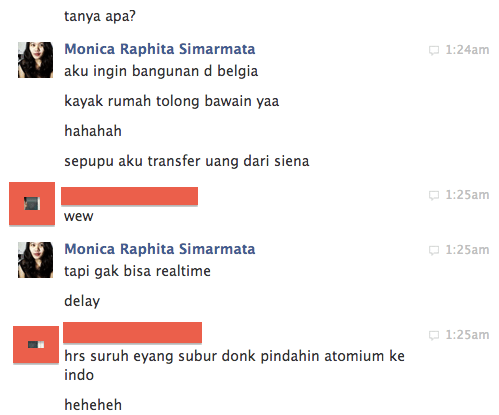Click the 1:25am timestamp on the 'wew' message
Screen dimensions: 499x415
coord(467,195)
